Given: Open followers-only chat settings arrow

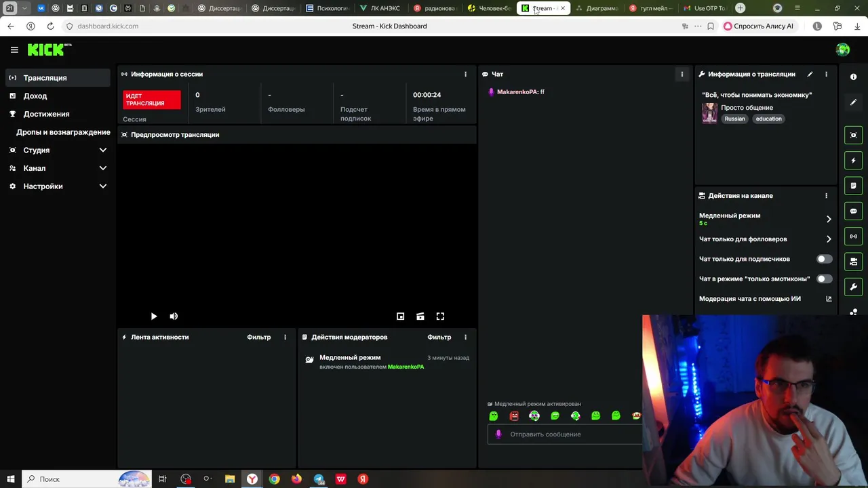Looking at the screenshot, I should click(x=829, y=239).
